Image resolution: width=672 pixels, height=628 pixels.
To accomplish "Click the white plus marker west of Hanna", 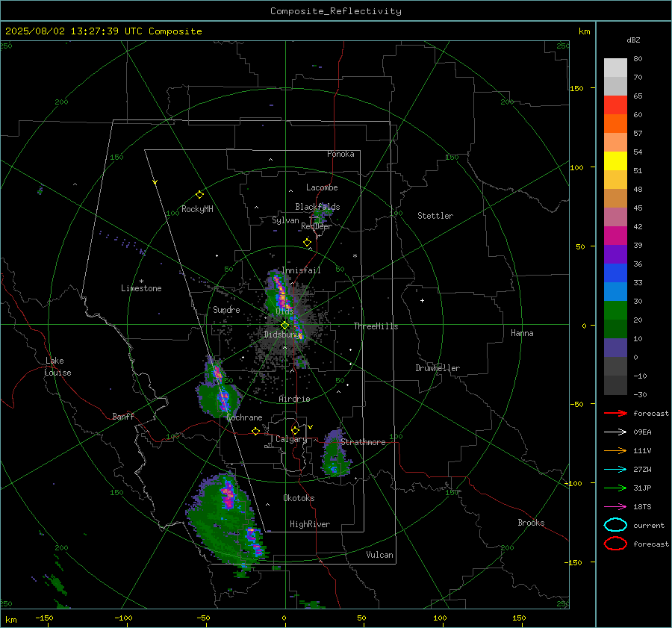I will 422,300.
